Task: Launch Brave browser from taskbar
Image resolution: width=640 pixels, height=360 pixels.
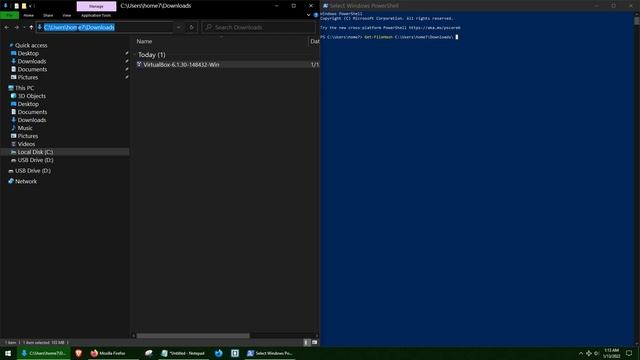Action: coord(78,353)
